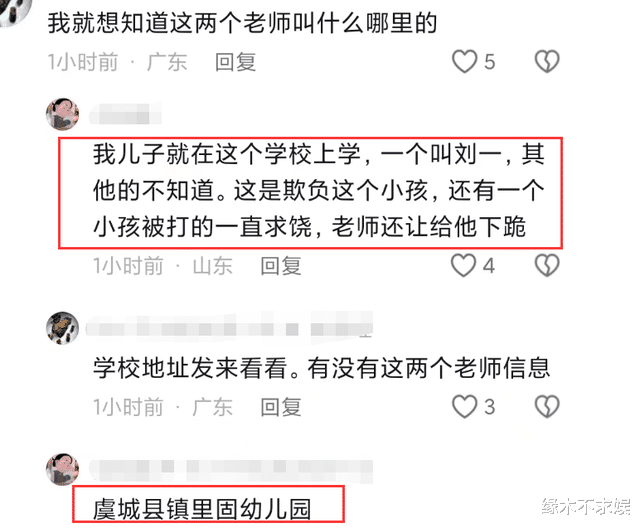Screen dimensions: 640x528
Task: Open the partially visible top-left avatar
Action: [16, 12]
